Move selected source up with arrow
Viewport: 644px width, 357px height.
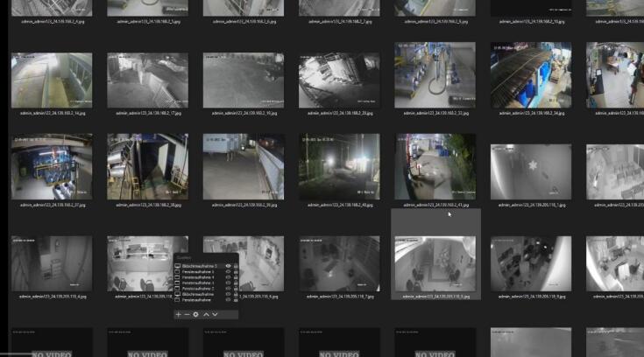tap(206, 314)
